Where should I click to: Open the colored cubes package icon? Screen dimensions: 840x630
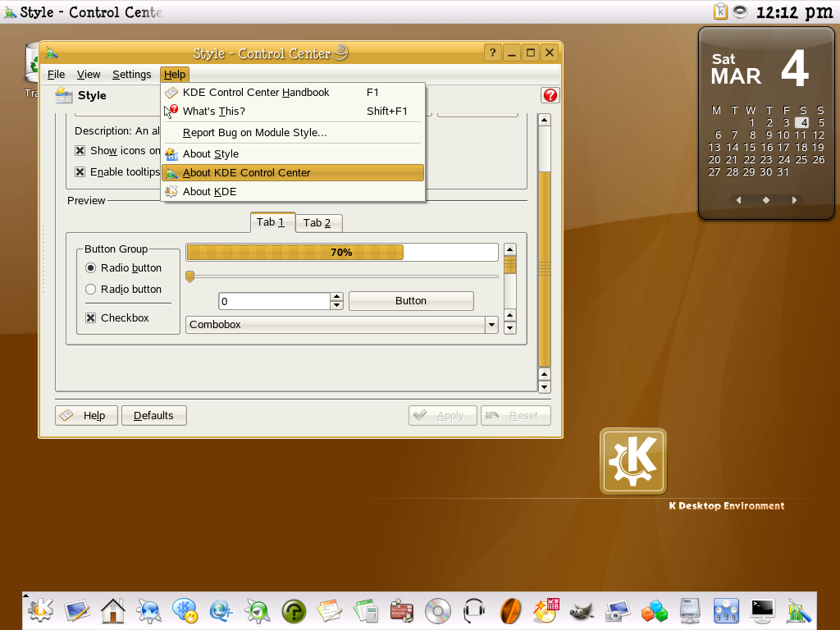(654, 610)
